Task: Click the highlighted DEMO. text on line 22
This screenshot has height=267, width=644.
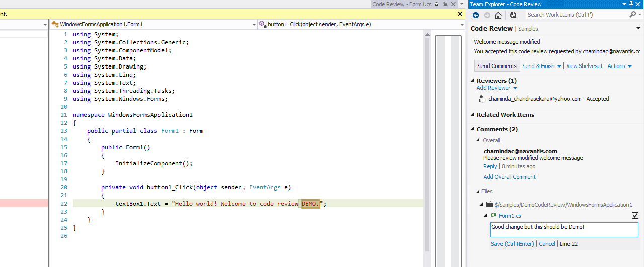Action: 310,204
